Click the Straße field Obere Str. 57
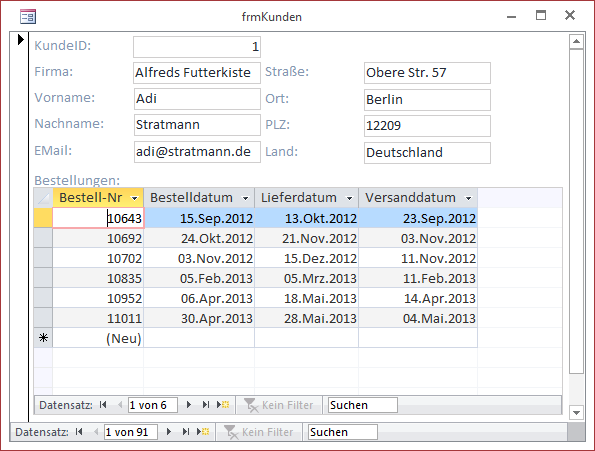This screenshot has height=451, width=595. [x=427, y=73]
